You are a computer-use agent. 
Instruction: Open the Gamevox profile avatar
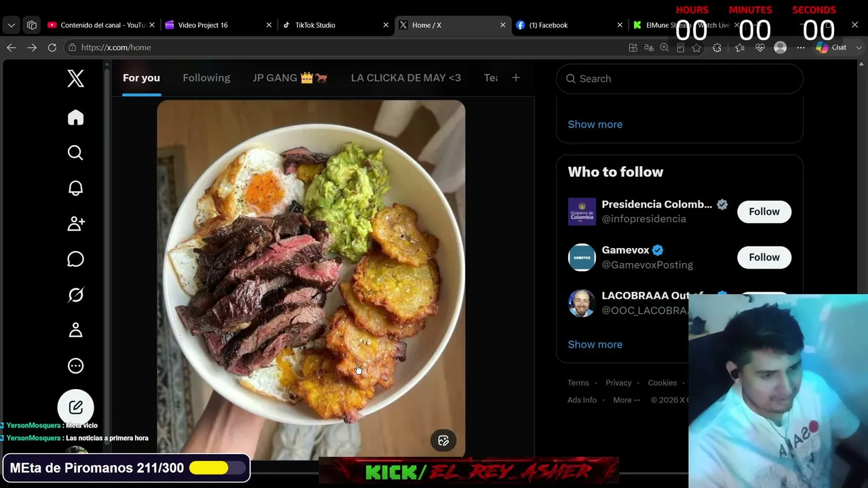click(582, 257)
